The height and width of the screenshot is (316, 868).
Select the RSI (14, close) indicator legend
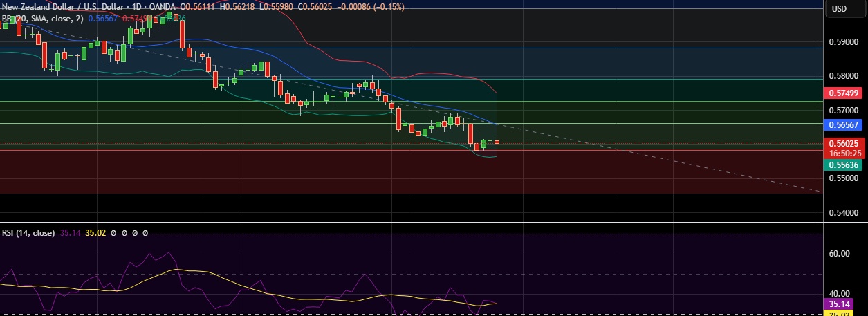click(28, 234)
